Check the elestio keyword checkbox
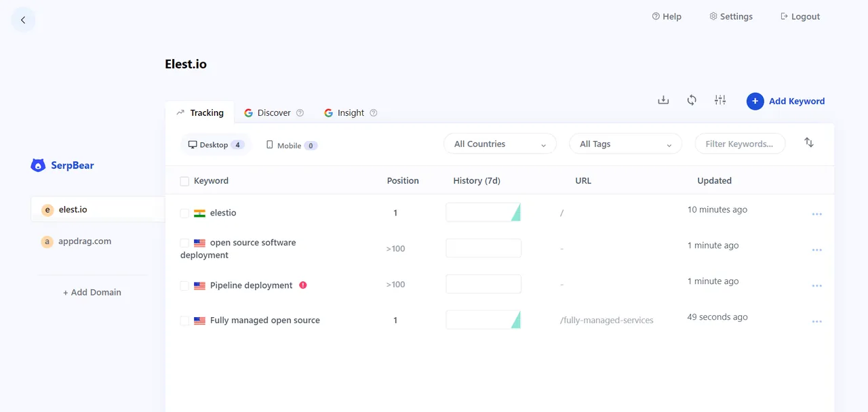868x412 pixels. pos(184,213)
